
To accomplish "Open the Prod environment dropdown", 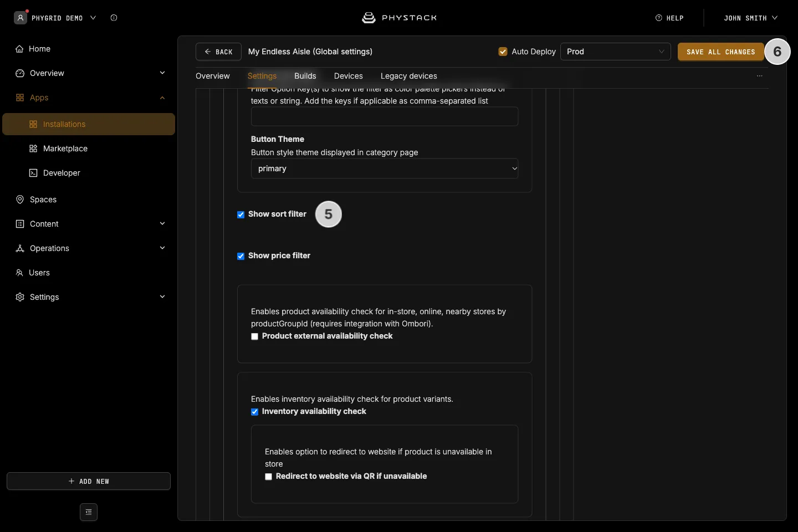I will click(x=616, y=52).
